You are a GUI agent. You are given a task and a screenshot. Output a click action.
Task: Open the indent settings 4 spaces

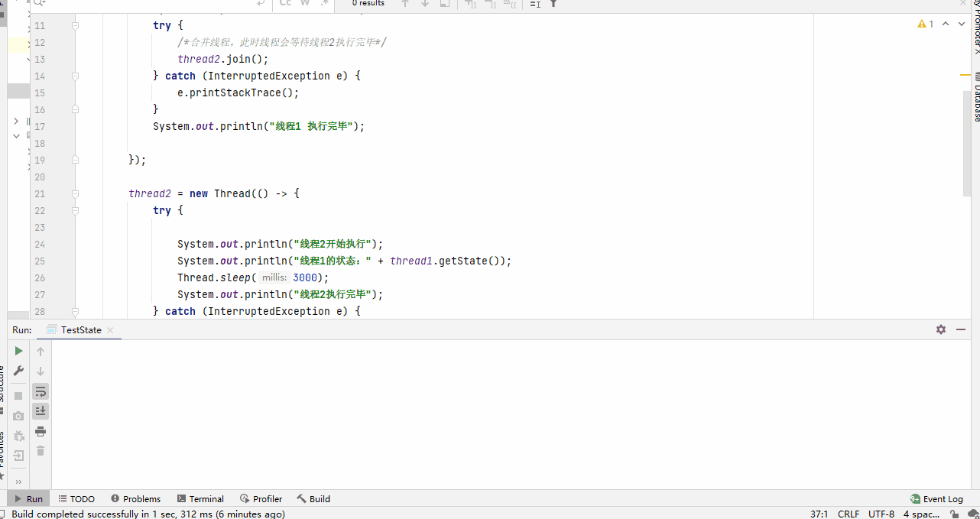coord(921,514)
